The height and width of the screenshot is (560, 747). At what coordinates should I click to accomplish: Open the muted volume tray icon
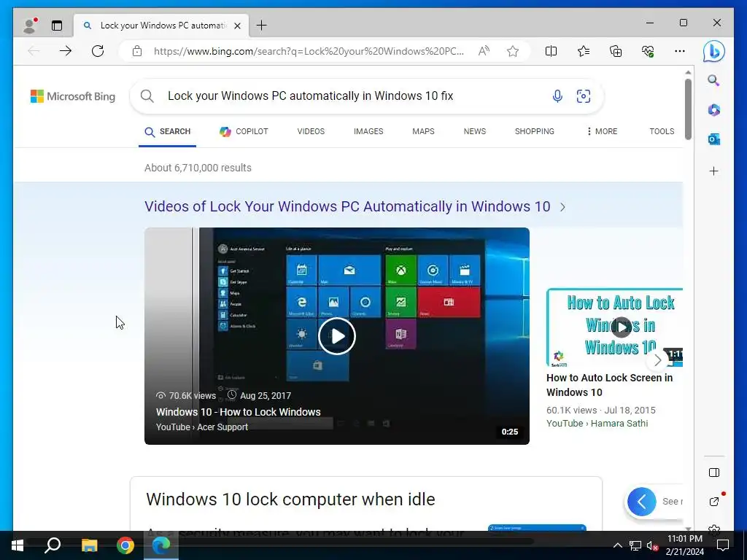[x=652, y=545]
